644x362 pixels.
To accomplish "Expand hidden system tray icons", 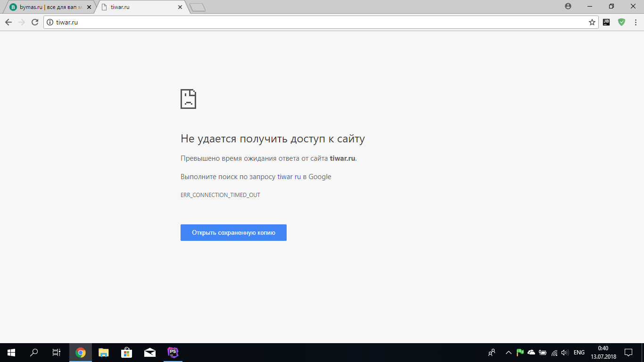I will pos(508,353).
